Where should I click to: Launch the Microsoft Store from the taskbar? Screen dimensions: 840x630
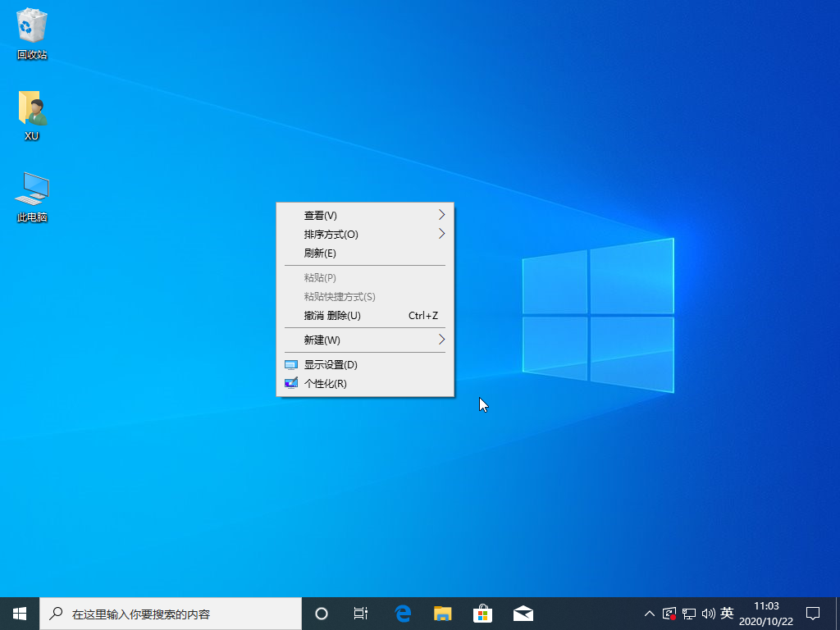(482, 613)
